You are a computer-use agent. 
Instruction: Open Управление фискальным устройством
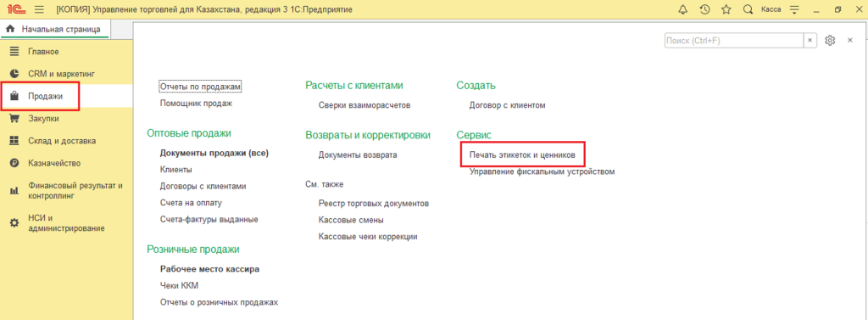pyautogui.click(x=542, y=172)
